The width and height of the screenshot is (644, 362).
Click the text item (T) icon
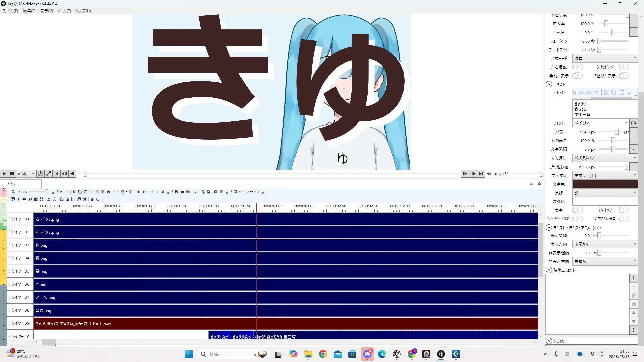[18, 199]
